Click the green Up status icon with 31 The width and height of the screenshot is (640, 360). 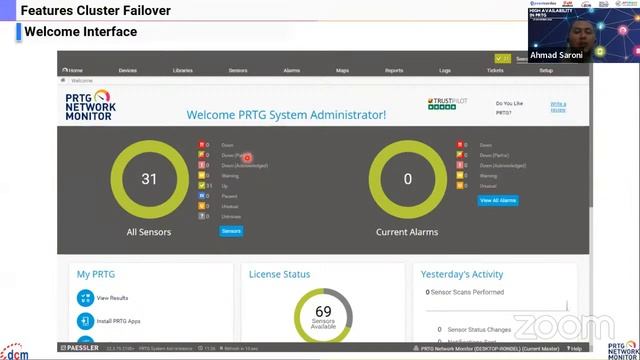click(x=202, y=185)
